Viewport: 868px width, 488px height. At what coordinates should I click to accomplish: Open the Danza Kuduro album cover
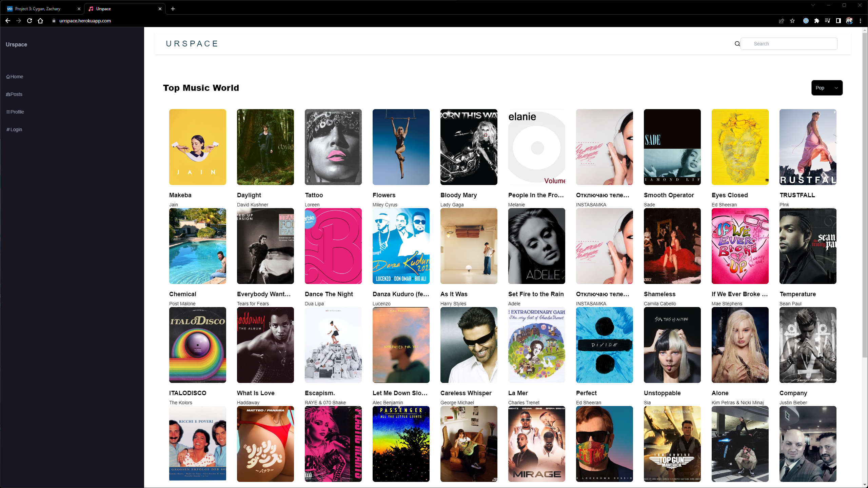click(x=401, y=246)
